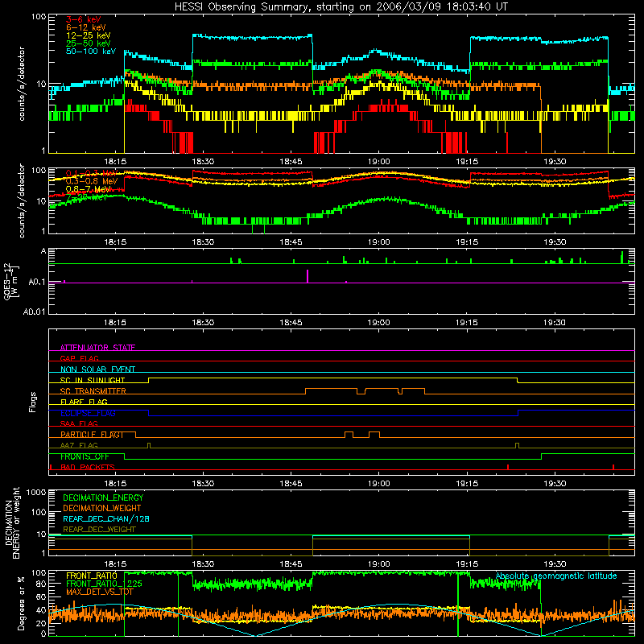Select the REAR_DEC_WEIGHT legend label
644x644 pixels.
pos(99,530)
